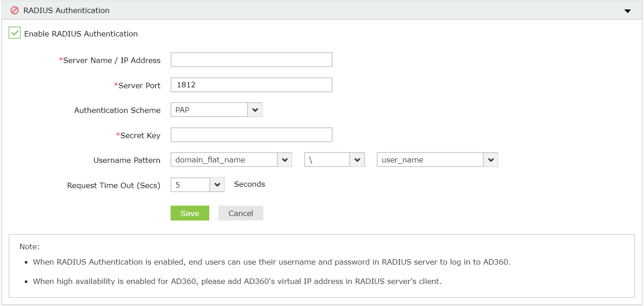Screen dimensions: 644x306
Task: Click the red disabled status icon beside RADIUS Authentication
Action: 15,10
